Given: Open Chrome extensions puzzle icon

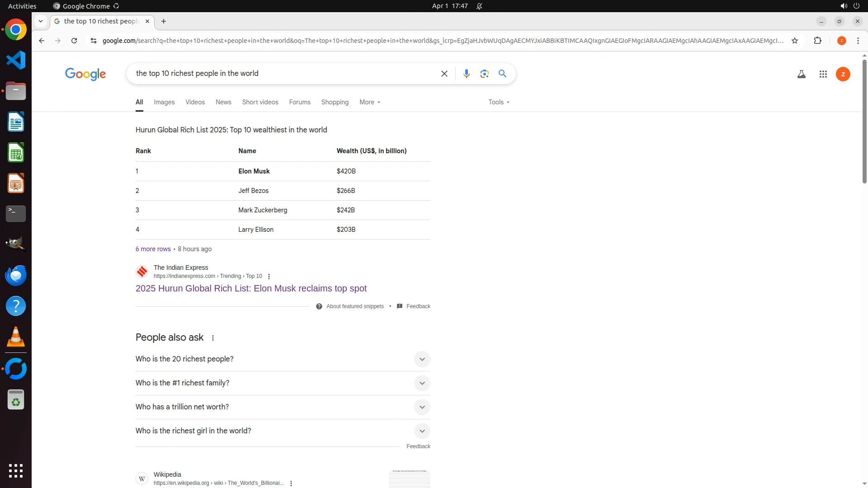Looking at the screenshot, I should click(817, 41).
